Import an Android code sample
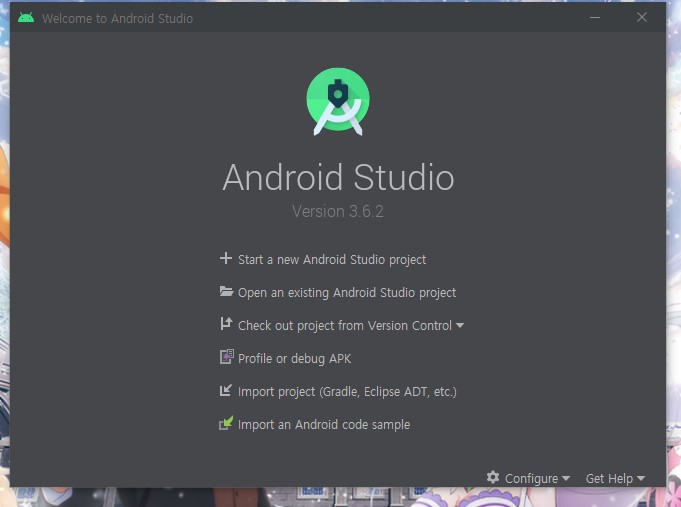 click(x=324, y=425)
